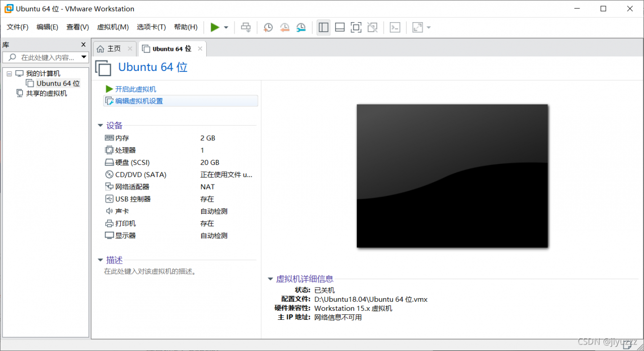Send Ctrl+Alt+Del using the toolbar icon
The image size is (644, 351).
point(246,27)
